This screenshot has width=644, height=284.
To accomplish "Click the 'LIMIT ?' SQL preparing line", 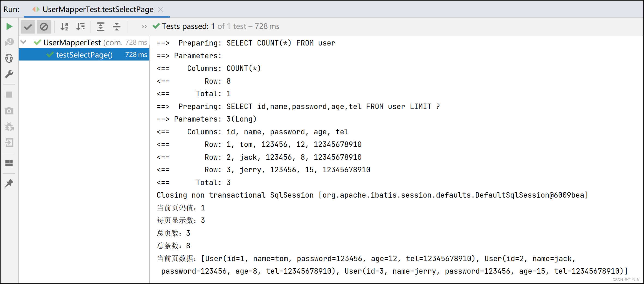I will tap(298, 107).
